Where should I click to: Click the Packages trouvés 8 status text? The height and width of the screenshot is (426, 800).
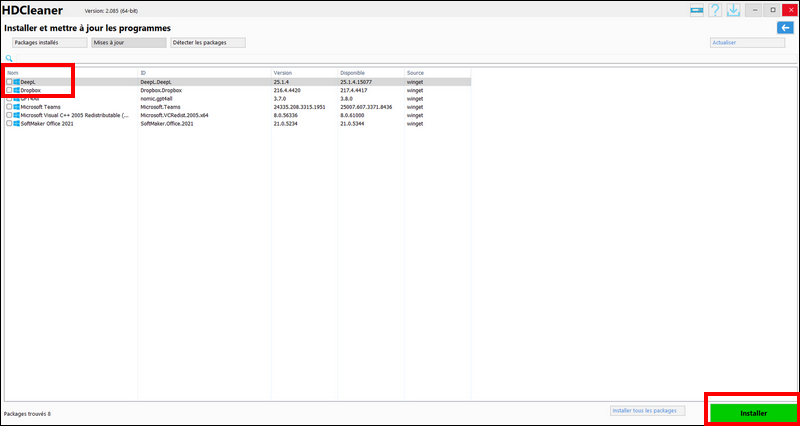tap(27, 413)
